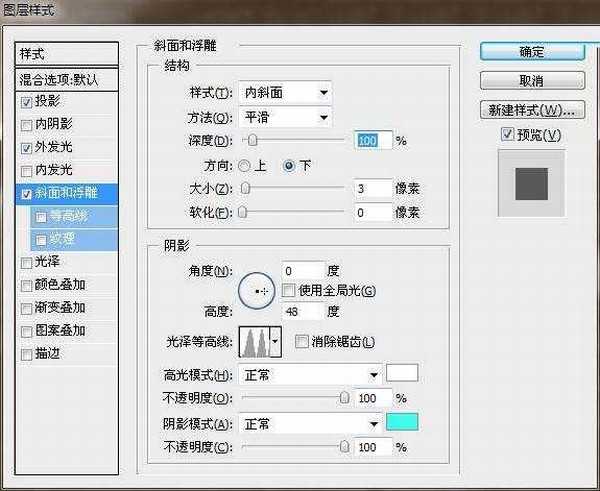The height and width of the screenshot is (491, 600).
Task: Enable 使用全局光 global light checkbox
Action: point(288,291)
